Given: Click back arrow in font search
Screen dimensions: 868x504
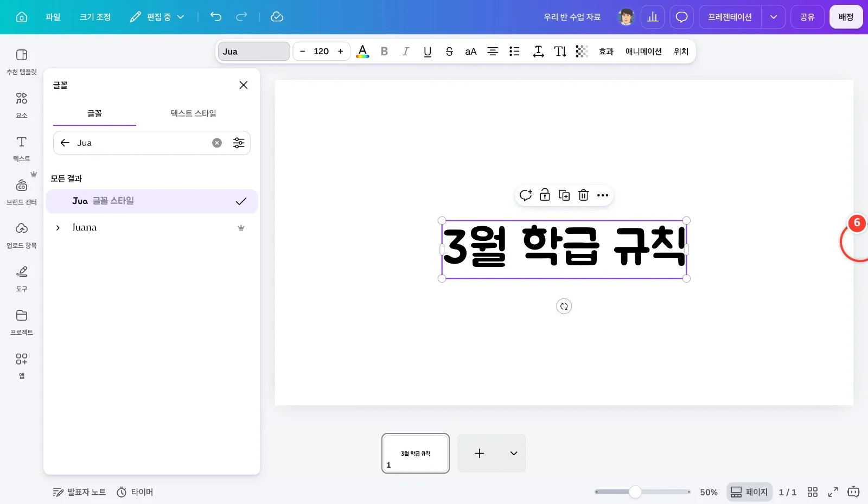Looking at the screenshot, I should pos(65,143).
